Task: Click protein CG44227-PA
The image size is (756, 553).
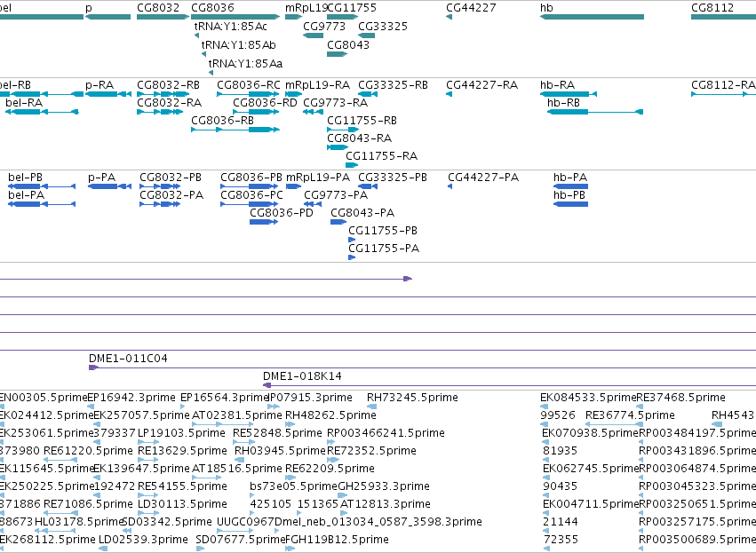Action: 450,186
